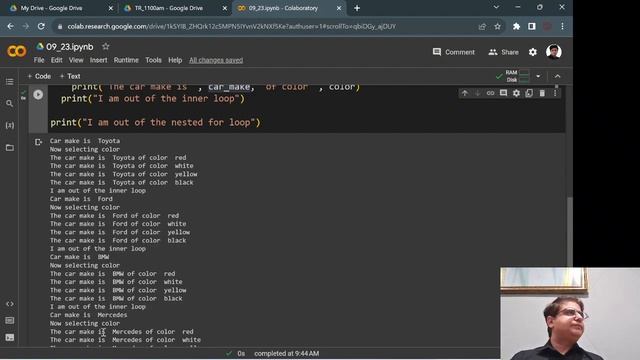This screenshot has width=640, height=360.
Task: Open the Tools menu
Action: pos(153,60)
